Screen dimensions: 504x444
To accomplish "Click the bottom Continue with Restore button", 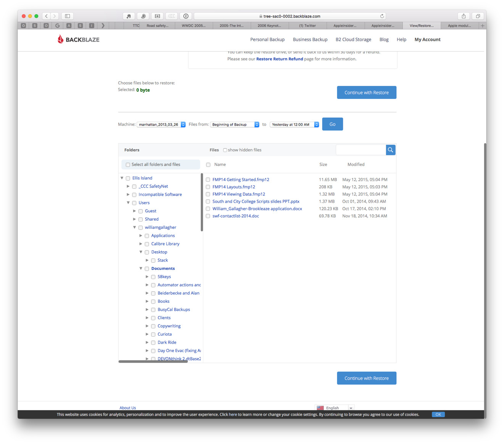I will point(367,378).
